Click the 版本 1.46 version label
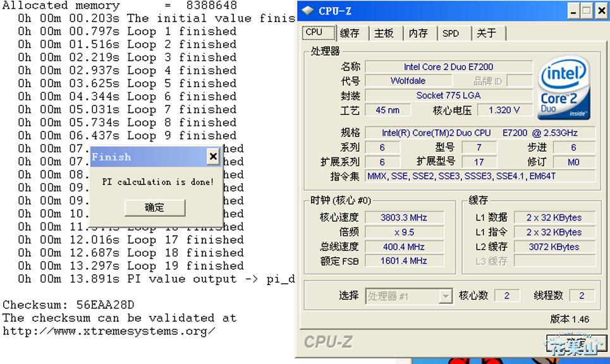 click(570, 319)
